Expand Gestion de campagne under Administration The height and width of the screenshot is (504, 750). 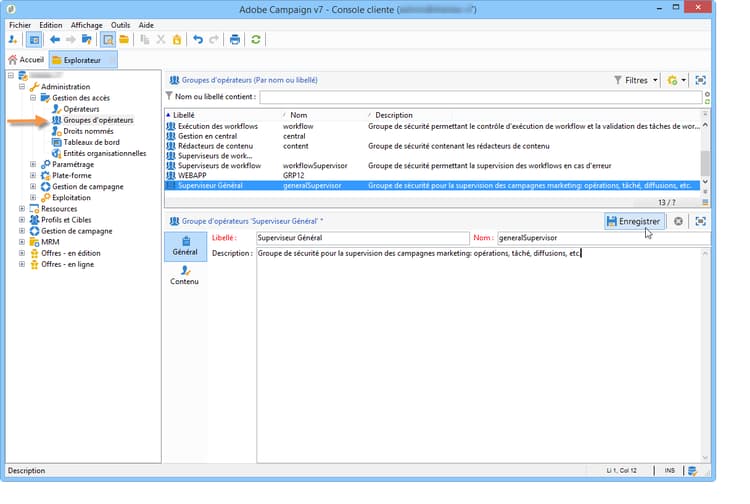point(33,186)
